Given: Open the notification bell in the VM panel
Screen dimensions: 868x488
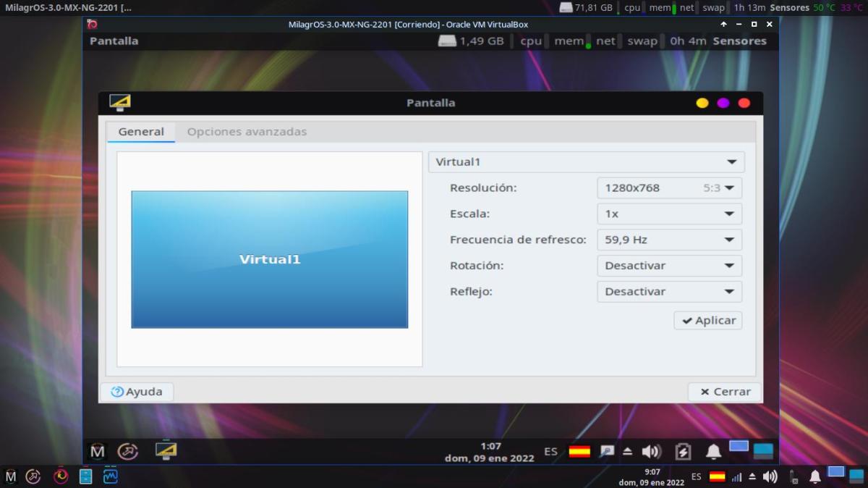Looking at the screenshot, I should click(713, 452).
